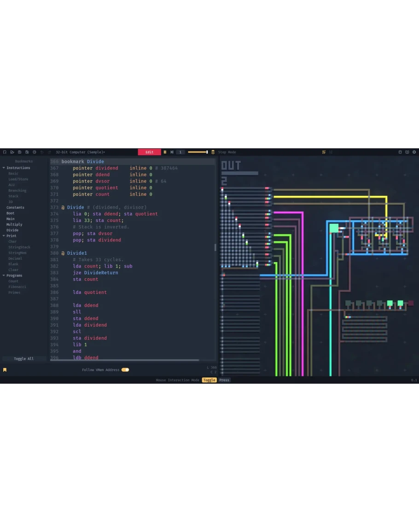Click the Toggle All button
419x532 pixels.
23,359
